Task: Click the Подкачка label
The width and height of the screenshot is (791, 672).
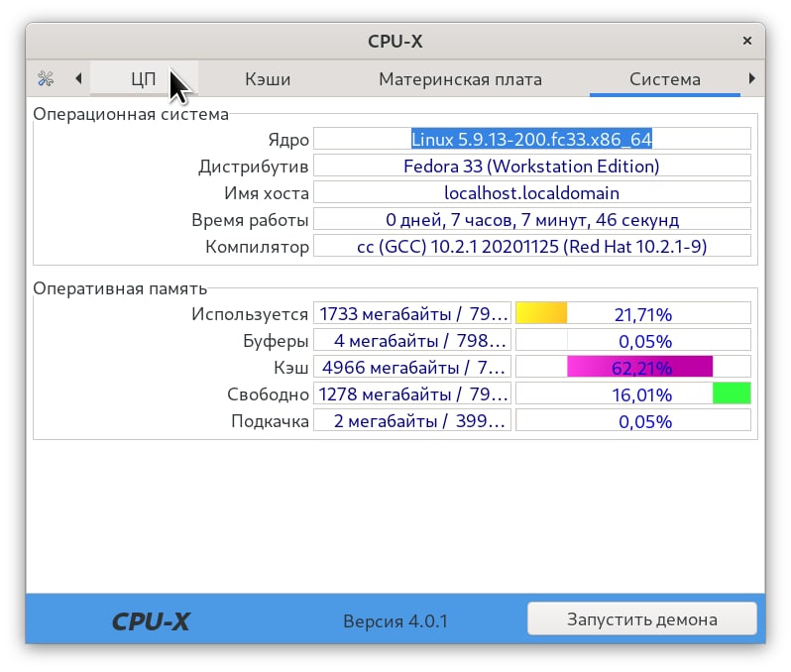Action: (270, 421)
